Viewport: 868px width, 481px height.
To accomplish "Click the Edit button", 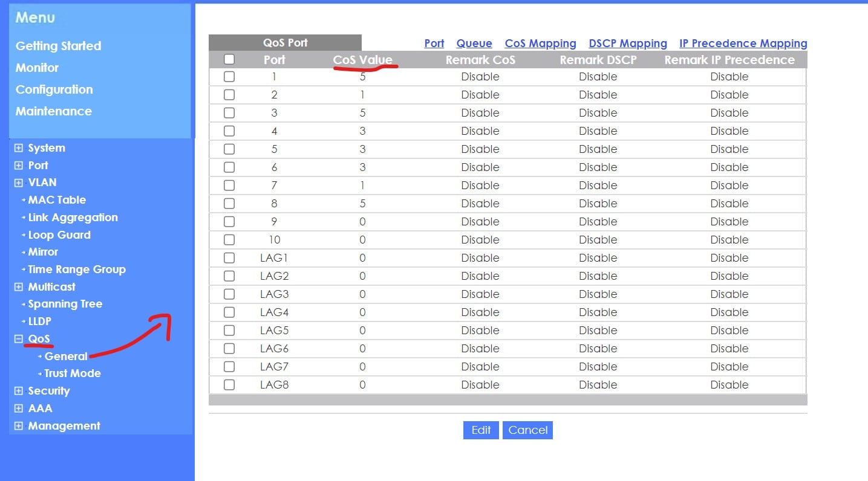I will click(481, 430).
